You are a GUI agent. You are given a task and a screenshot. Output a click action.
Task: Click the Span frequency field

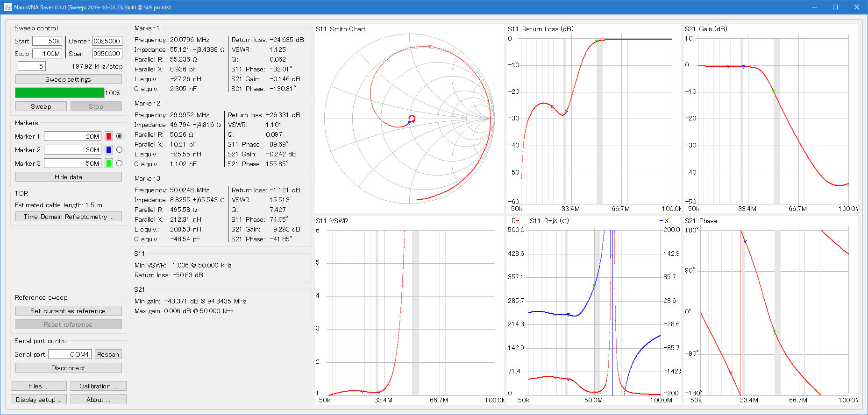107,54
